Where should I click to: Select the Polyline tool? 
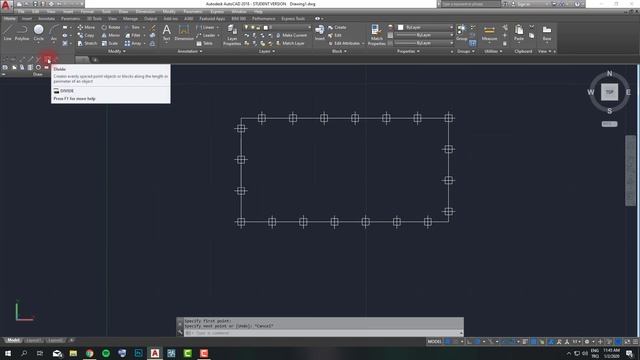tap(22, 32)
